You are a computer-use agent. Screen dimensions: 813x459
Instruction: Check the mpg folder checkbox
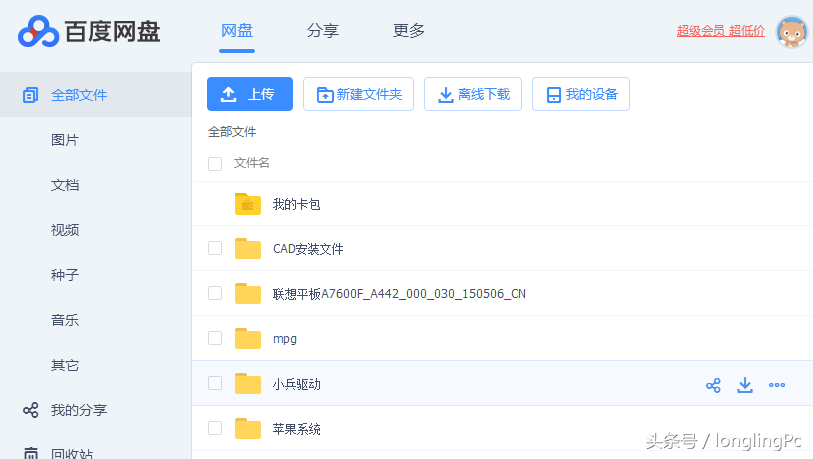pos(215,338)
